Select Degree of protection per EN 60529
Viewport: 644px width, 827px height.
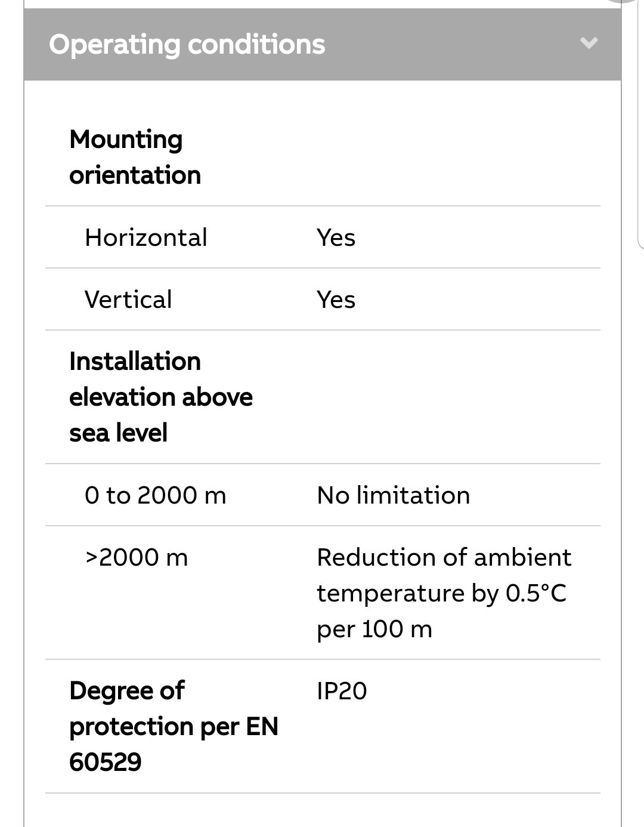(x=174, y=726)
